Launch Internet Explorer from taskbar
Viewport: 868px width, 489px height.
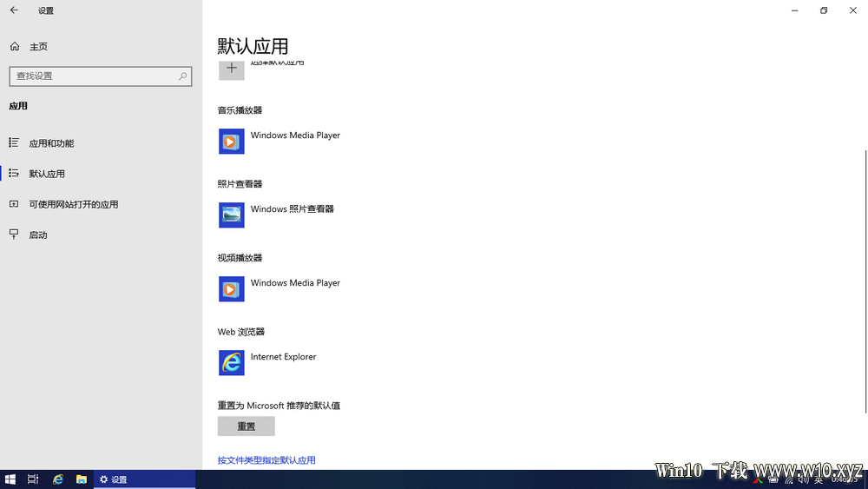click(x=57, y=479)
